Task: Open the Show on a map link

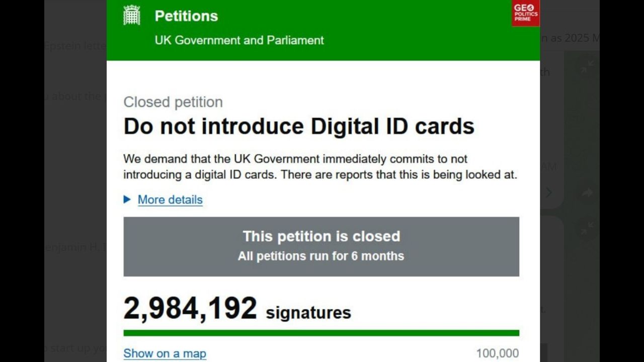Action: 165,353
